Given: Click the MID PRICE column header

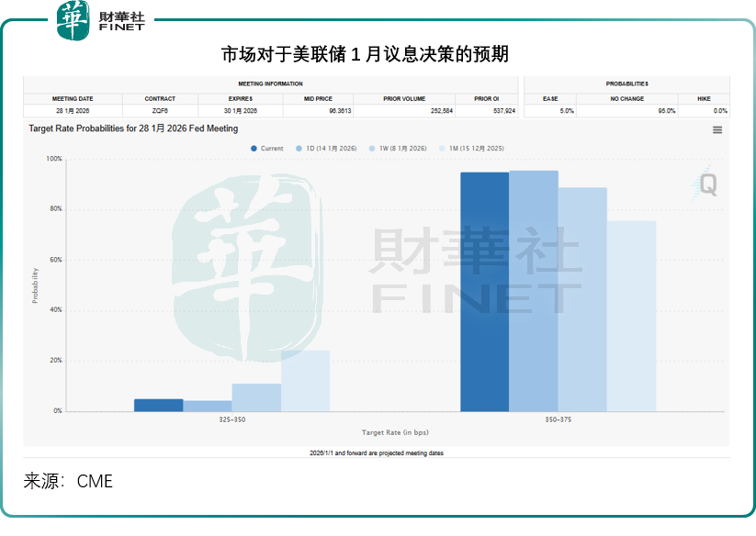Looking at the screenshot, I should [x=319, y=98].
